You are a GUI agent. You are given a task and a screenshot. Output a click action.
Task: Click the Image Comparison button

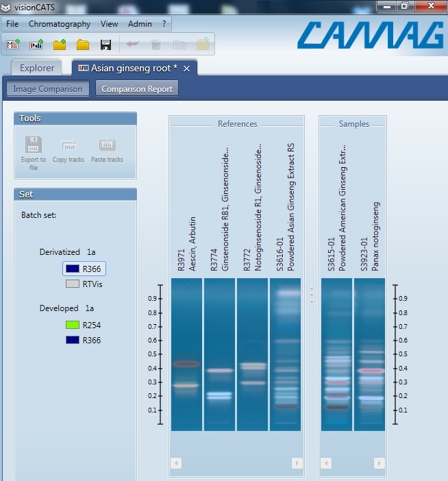coord(48,88)
